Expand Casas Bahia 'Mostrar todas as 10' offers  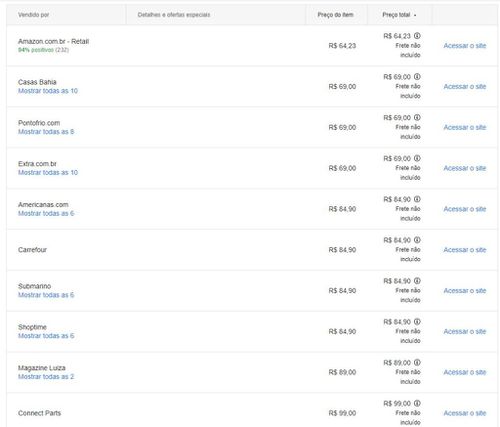[48, 91]
